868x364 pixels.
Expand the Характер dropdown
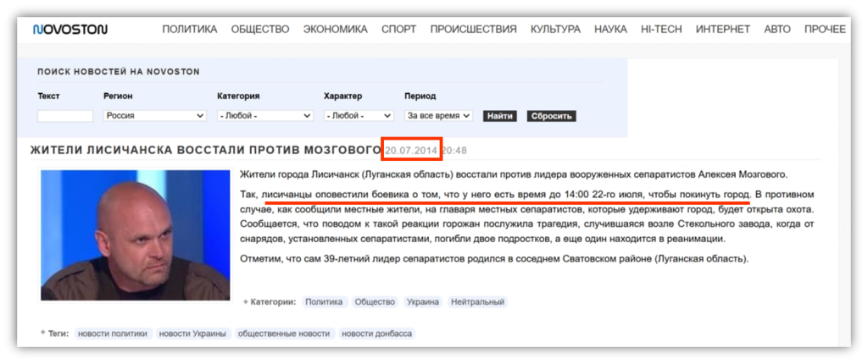(359, 116)
